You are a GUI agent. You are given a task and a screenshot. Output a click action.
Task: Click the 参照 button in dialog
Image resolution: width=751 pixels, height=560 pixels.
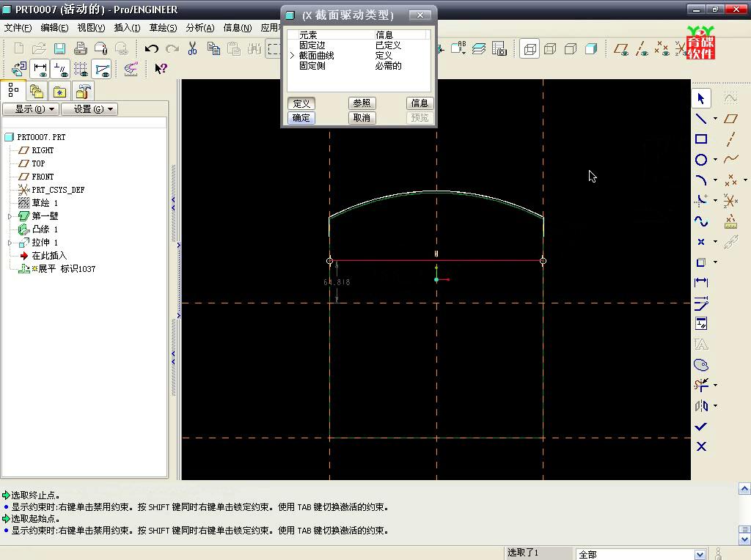tap(362, 103)
